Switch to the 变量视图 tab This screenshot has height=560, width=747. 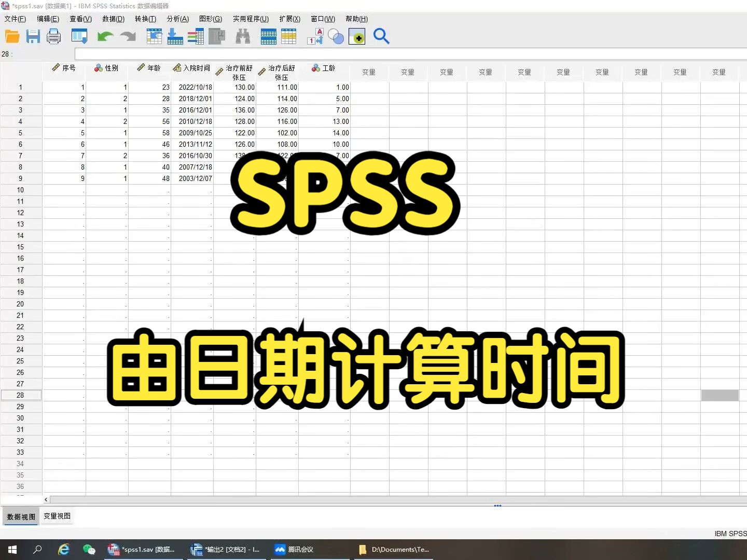click(x=57, y=516)
